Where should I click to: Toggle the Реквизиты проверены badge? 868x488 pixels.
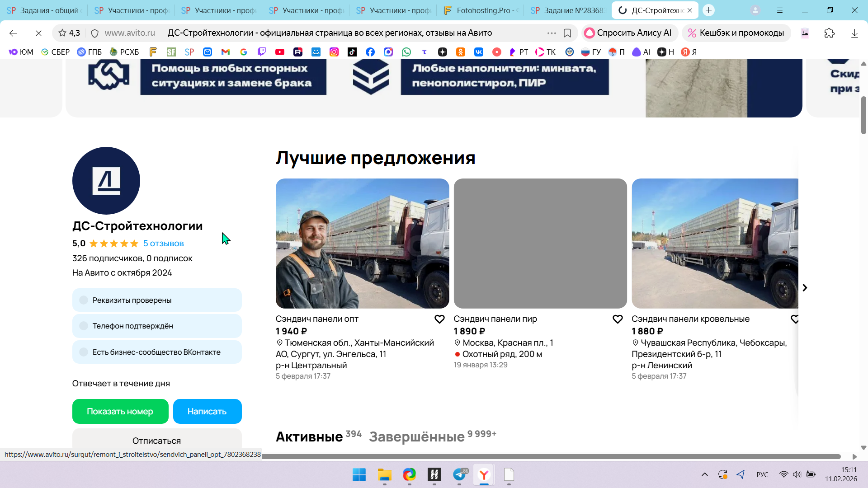pos(157,300)
